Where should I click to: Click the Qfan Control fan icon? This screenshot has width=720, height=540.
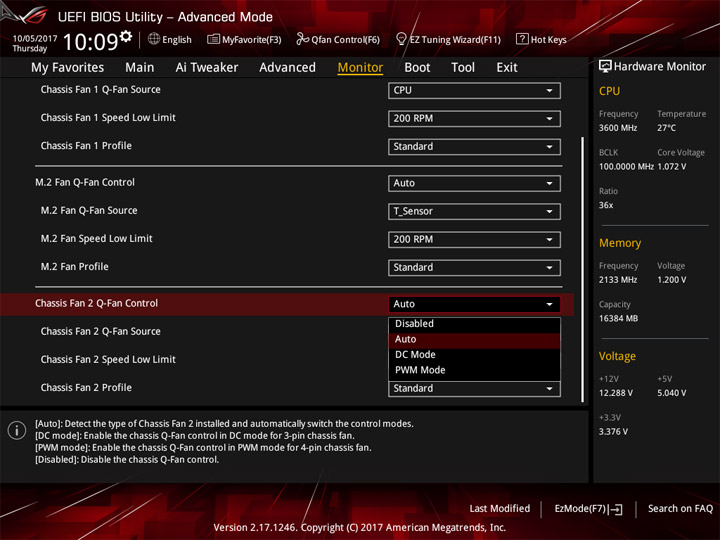302,39
